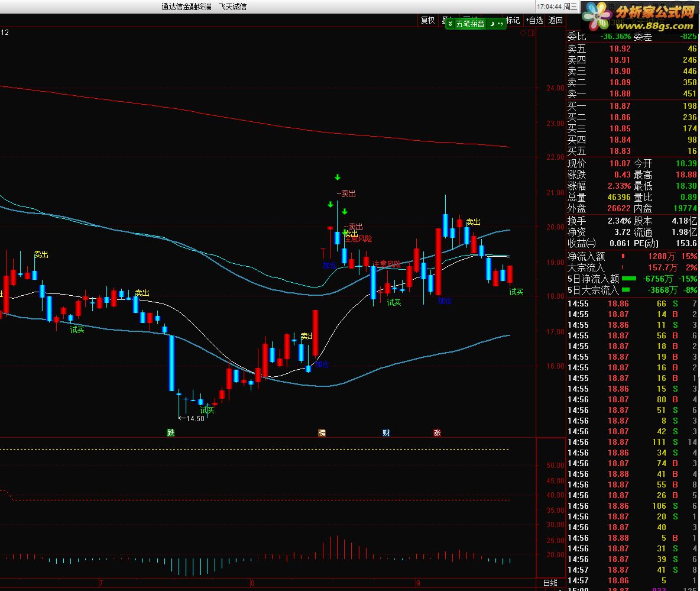Image resolution: width=700 pixels, height=591 pixels.
Task: Click the IME punctuation mode icon
Action: coord(500,24)
